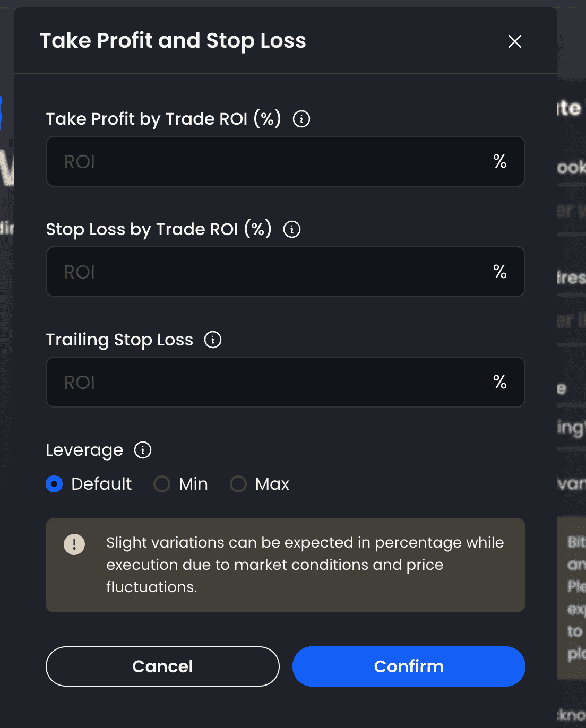Open info tooltip for Take Profit by Trade ROI

[301, 119]
